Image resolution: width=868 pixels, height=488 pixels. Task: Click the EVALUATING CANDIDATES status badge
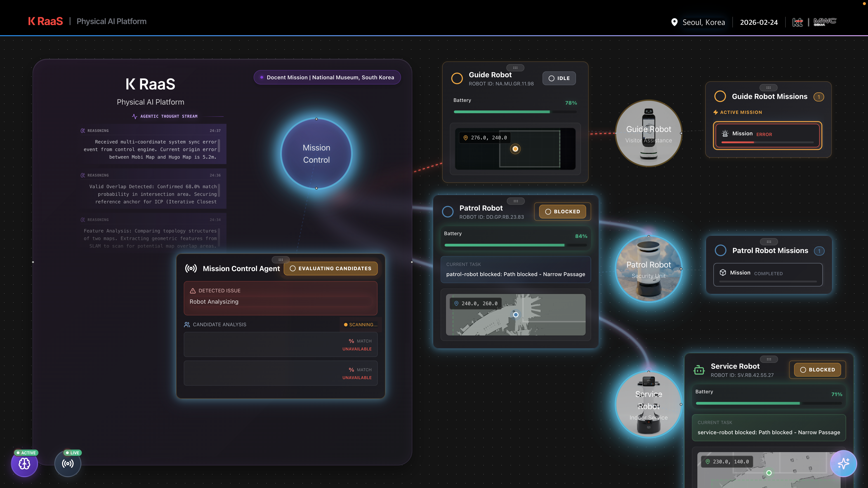[x=330, y=268]
